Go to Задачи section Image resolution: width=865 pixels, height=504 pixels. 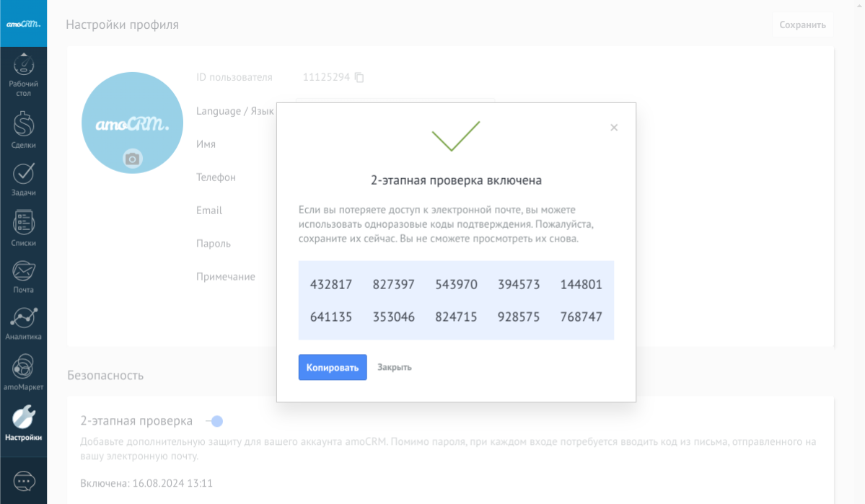(24, 174)
